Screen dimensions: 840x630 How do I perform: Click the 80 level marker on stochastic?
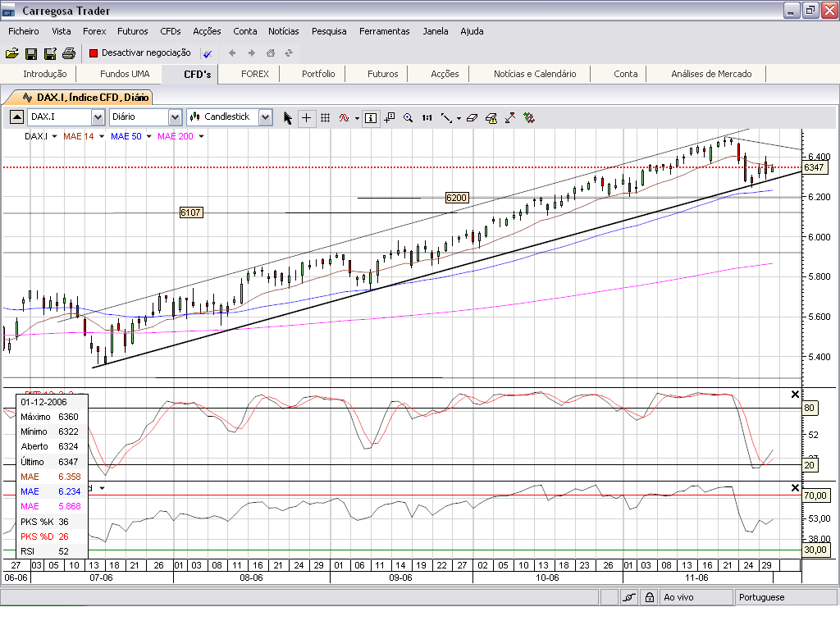[809, 408]
